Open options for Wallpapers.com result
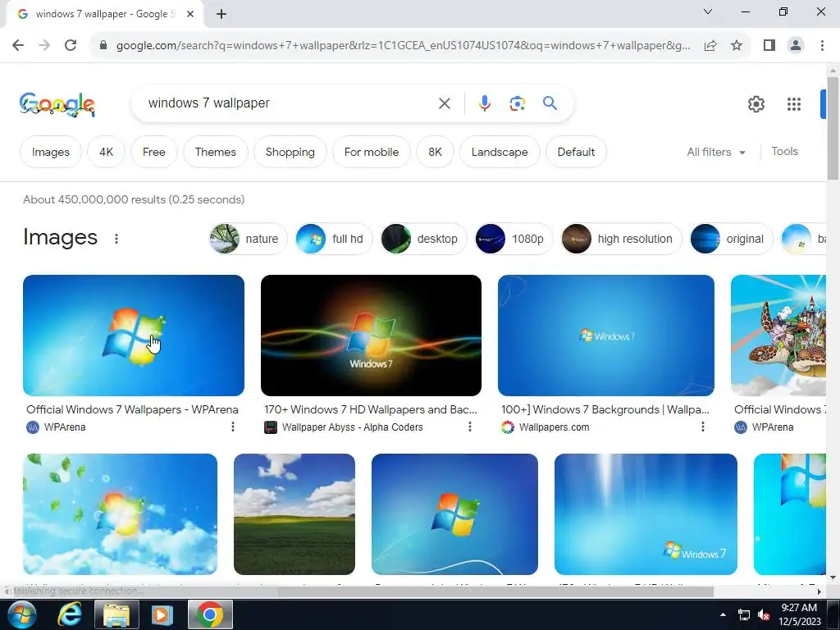 (x=702, y=427)
